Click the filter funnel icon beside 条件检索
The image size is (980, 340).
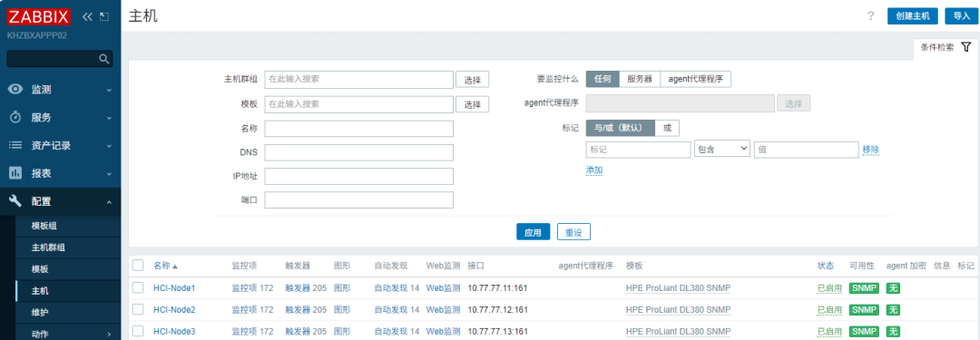(966, 47)
